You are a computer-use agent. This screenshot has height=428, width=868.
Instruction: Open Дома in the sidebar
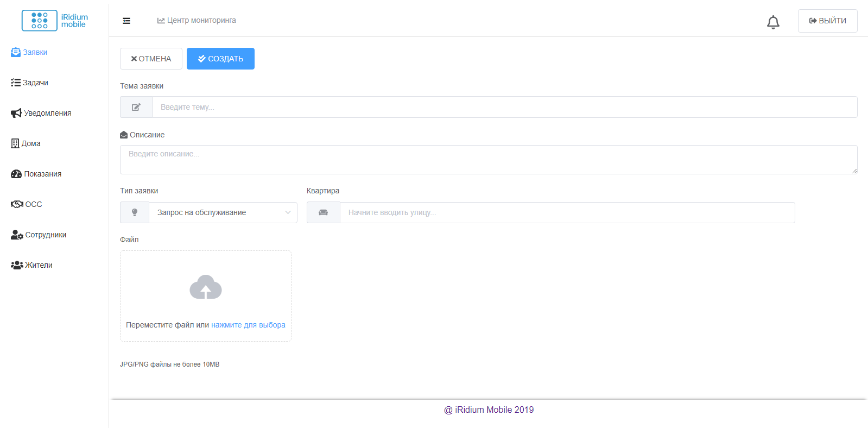pyautogui.click(x=26, y=143)
